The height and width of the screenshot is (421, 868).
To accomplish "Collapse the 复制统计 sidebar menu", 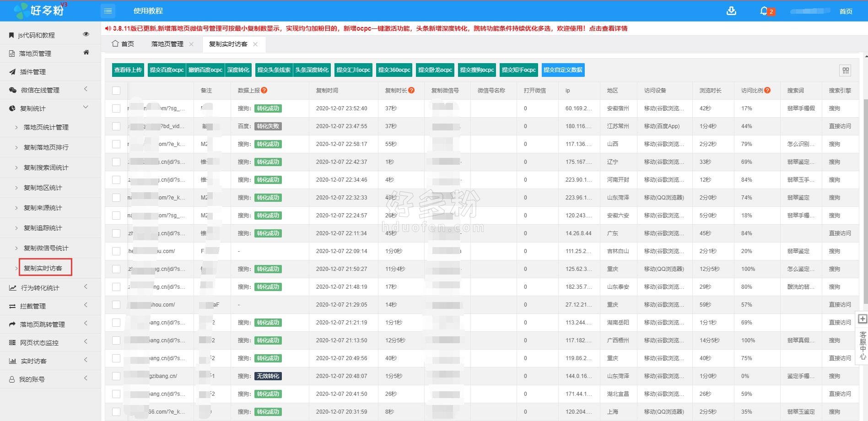I will click(86, 108).
